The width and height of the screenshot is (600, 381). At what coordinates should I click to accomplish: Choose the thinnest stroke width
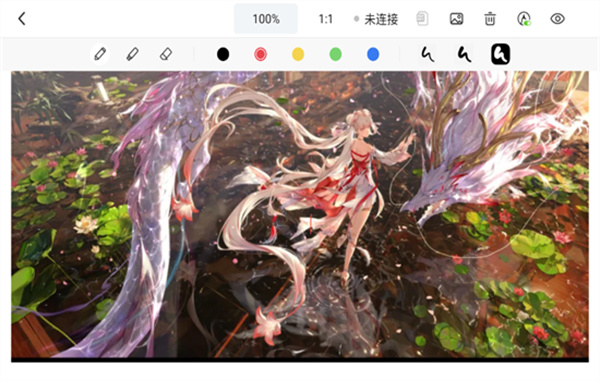pos(427,54)
